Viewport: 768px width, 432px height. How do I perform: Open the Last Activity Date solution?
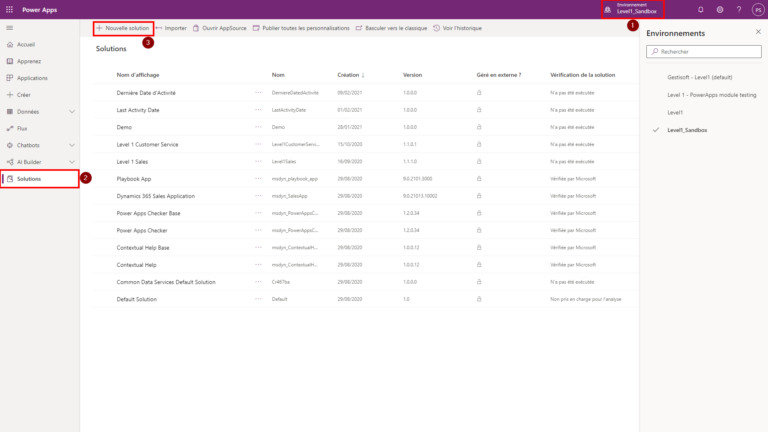138,110
